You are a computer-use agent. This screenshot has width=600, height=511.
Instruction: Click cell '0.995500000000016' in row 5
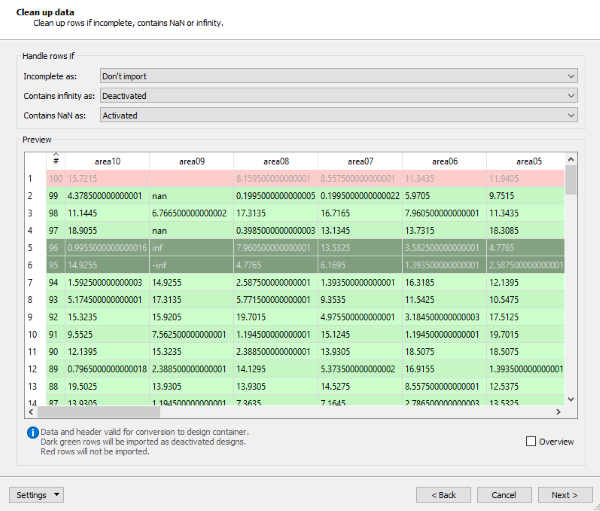(107, 248)
